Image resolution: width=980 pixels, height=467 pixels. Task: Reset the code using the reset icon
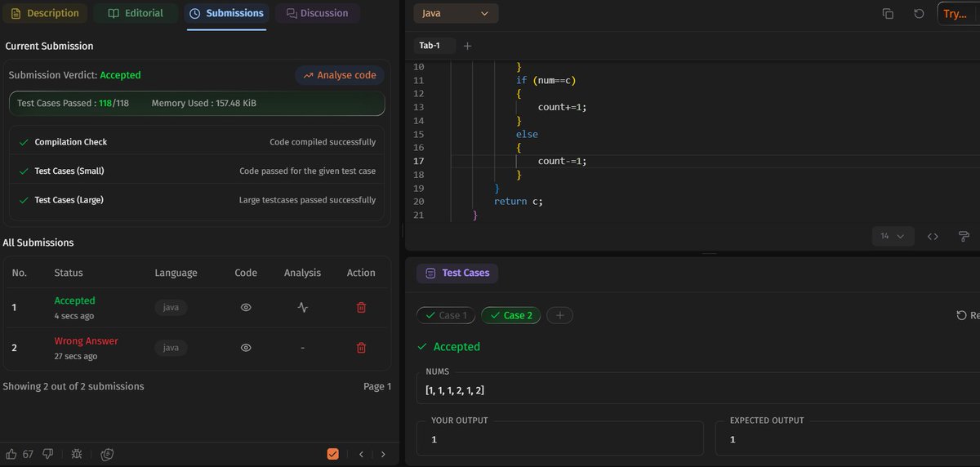tap(919, 13)
